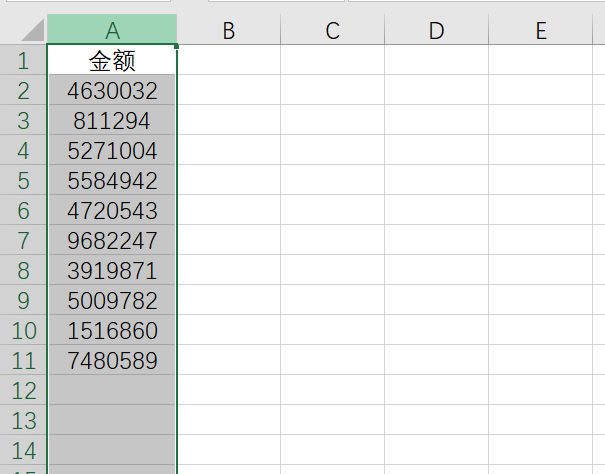Screen dimensions: 605x474
Task: Select column D header
Action: pyautogui.click(x=436, y=29)
